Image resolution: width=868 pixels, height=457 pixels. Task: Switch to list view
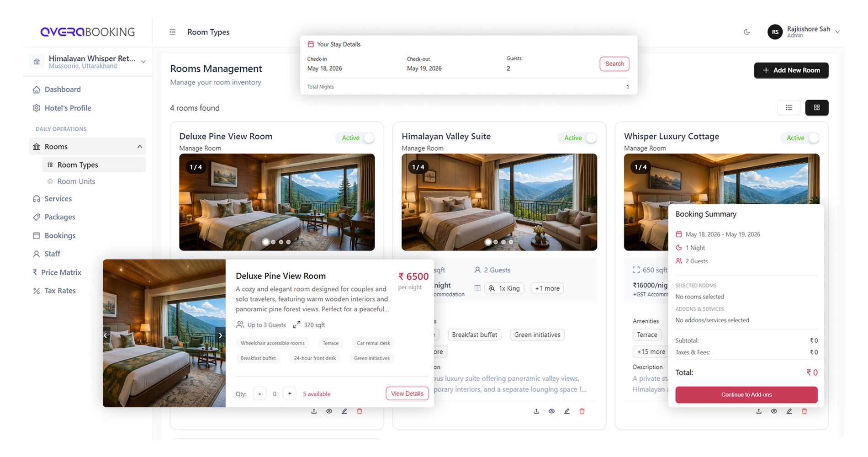[789, 108]
